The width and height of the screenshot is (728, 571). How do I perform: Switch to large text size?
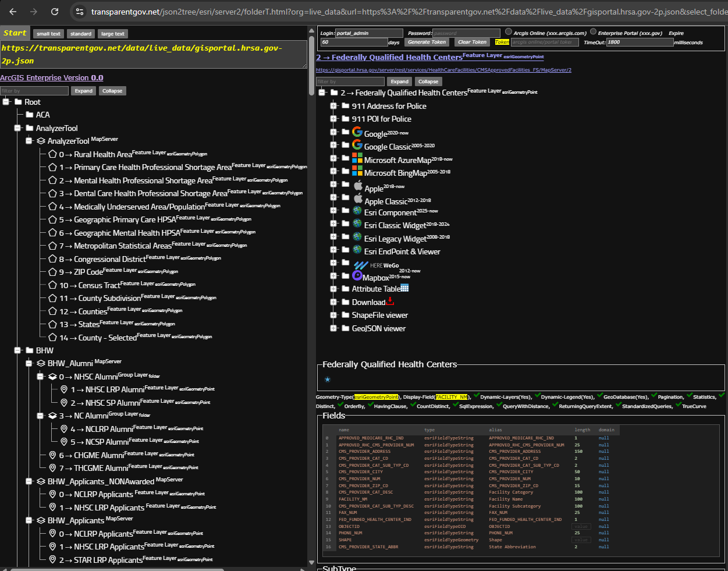click(x=112, y=34)
